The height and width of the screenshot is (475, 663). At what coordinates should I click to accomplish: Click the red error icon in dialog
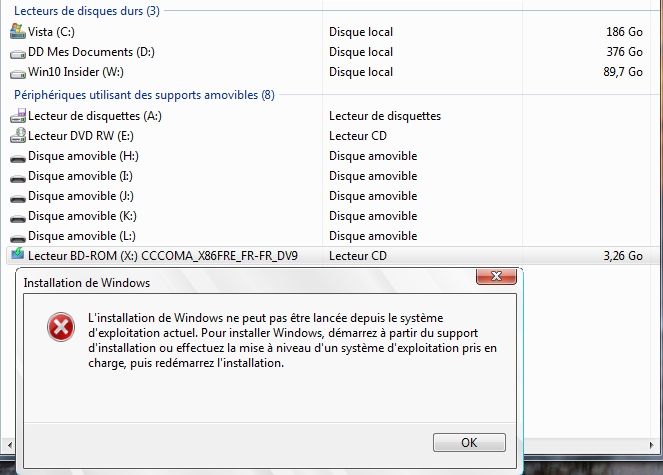pos(61,327)
